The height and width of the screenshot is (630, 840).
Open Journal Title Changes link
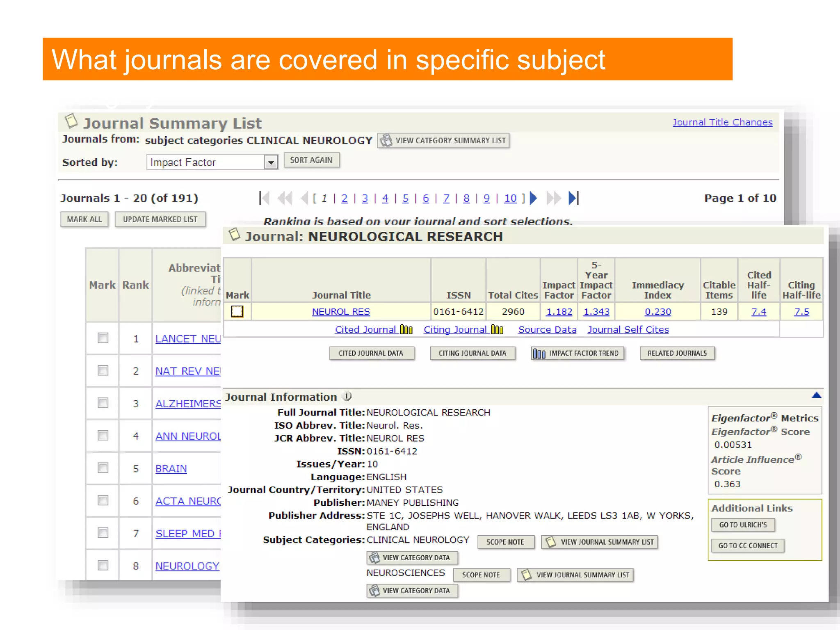[722, 122]
